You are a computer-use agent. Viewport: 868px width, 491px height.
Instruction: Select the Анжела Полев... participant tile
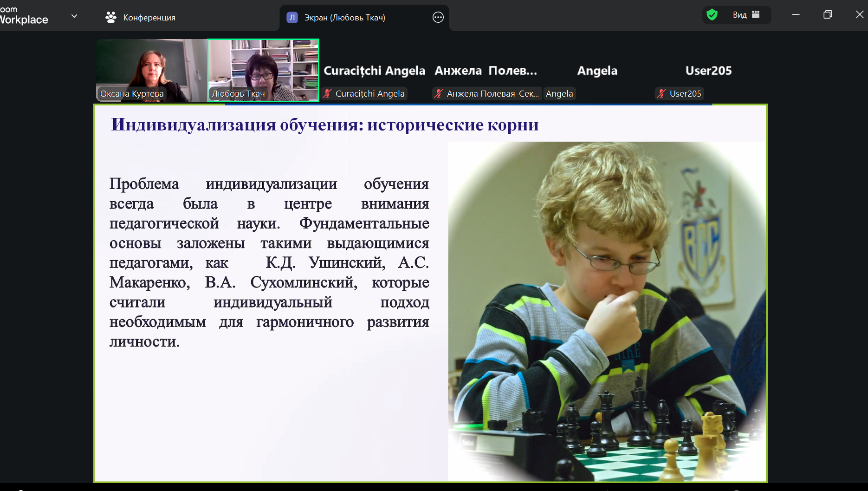click(486, 71)
